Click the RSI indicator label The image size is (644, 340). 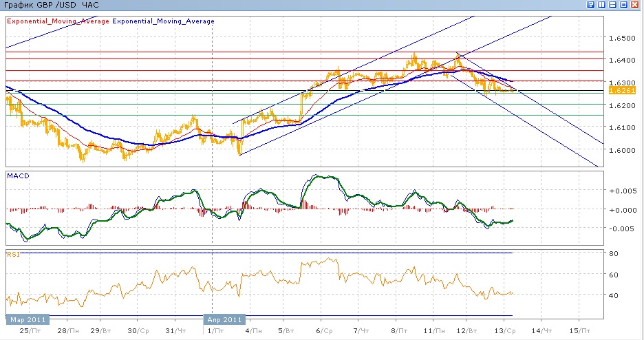(13, 255)
